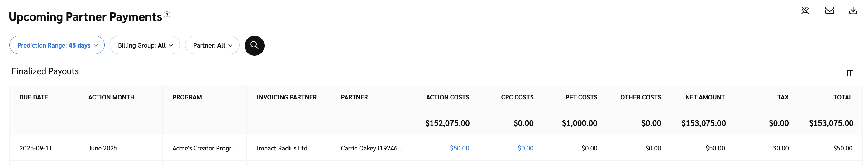Viewport: 868px width, 166px height.
Task: Select the Carrie Oakey partner cell
Action: coord(371,148)
